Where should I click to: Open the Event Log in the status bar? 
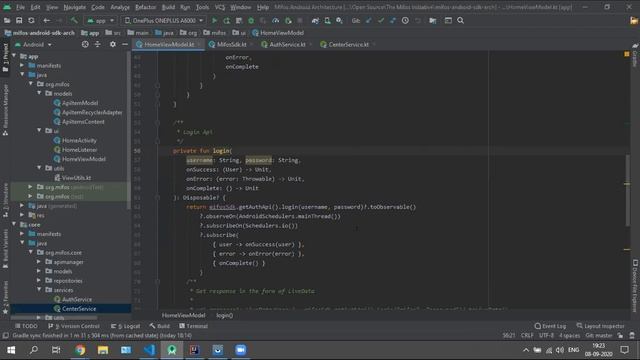pyautogui.click(x=550, y=326)
